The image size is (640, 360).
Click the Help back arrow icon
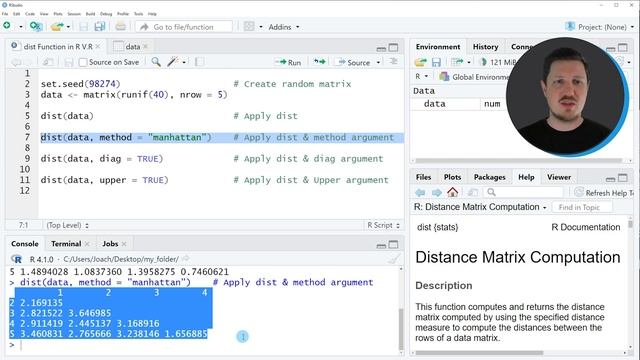420,192
